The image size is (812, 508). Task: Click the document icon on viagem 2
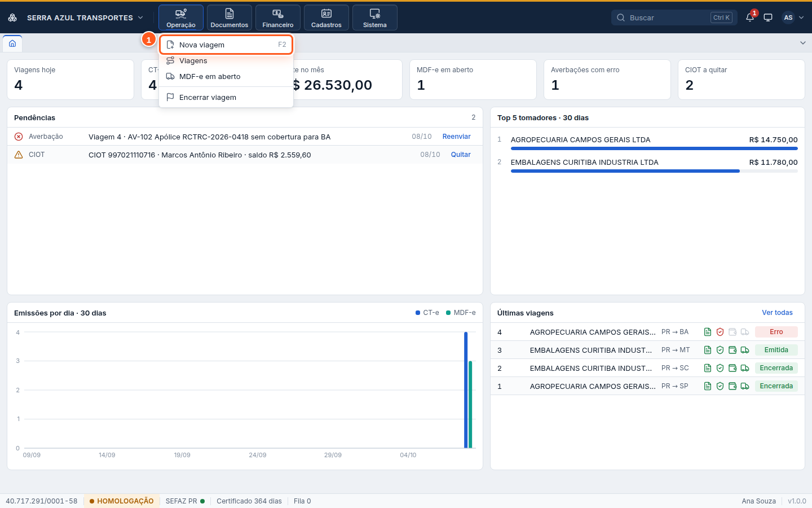click(708, 368)
